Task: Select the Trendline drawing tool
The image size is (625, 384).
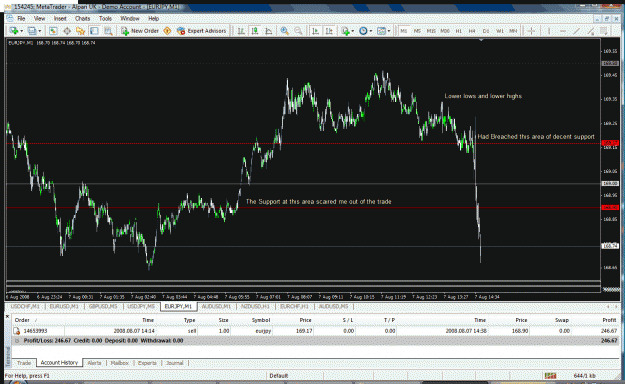Action: [x=576, y=31]
